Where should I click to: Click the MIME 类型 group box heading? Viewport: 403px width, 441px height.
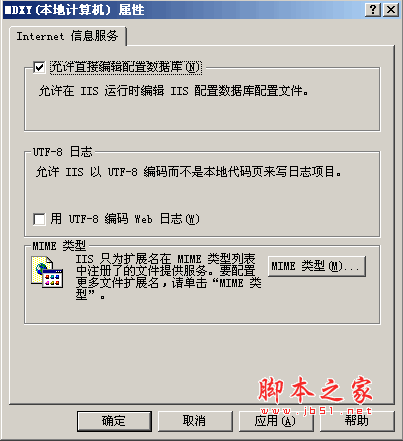[59, 246]
